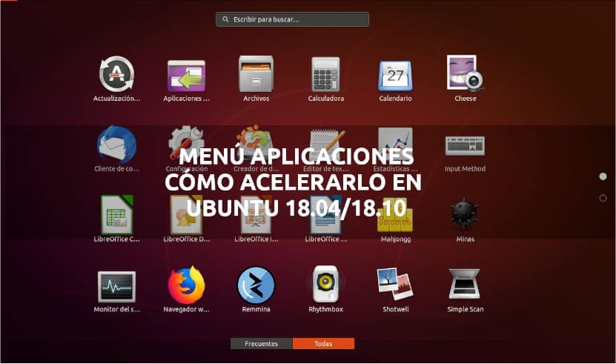Screen dimensions: 616x364
Task: Open the Actualización de software app
Action: click(116, 74)
